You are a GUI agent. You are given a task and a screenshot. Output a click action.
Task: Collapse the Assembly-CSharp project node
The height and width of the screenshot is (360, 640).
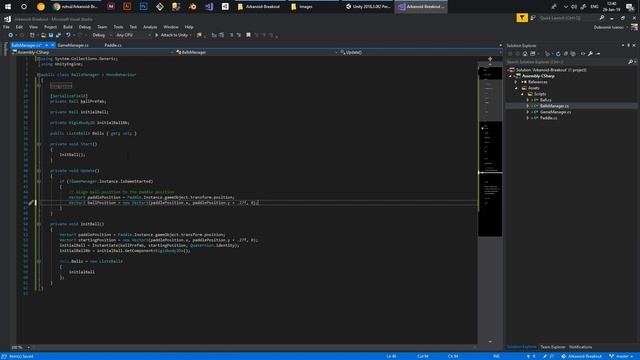coord(510,76)
